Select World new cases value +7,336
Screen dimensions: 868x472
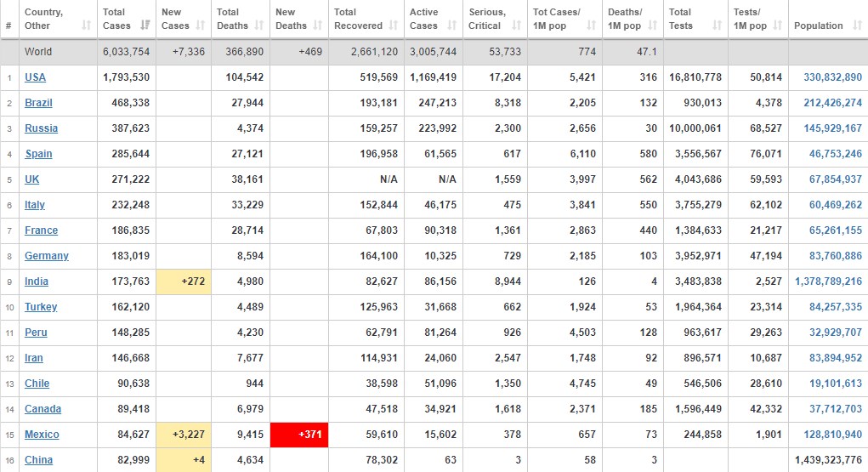point(188,52)
